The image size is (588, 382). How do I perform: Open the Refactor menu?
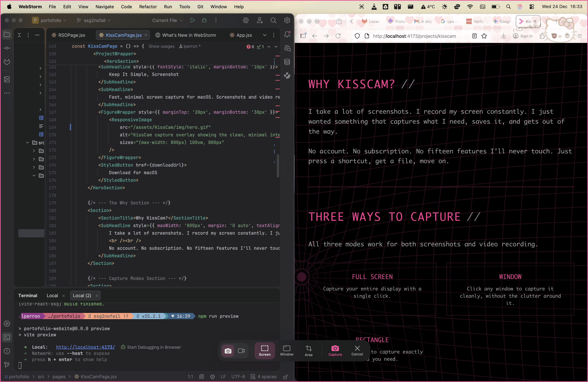tap(148, 7)
